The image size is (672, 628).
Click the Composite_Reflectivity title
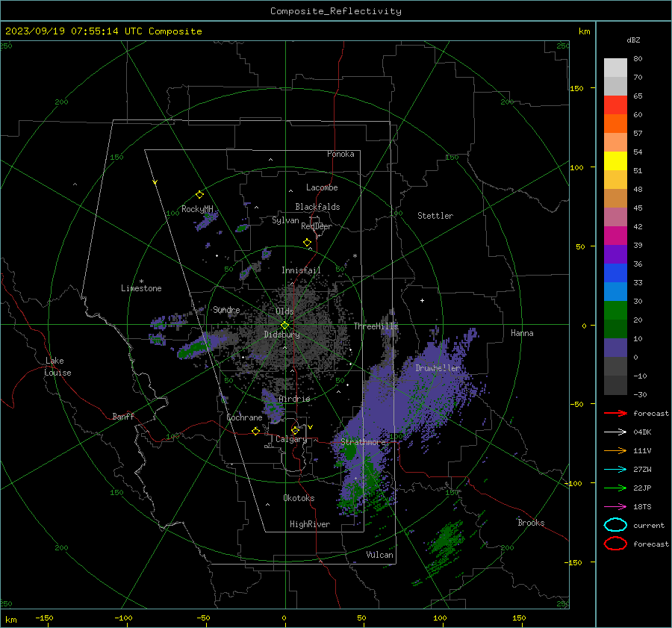(x=336, y=11)
